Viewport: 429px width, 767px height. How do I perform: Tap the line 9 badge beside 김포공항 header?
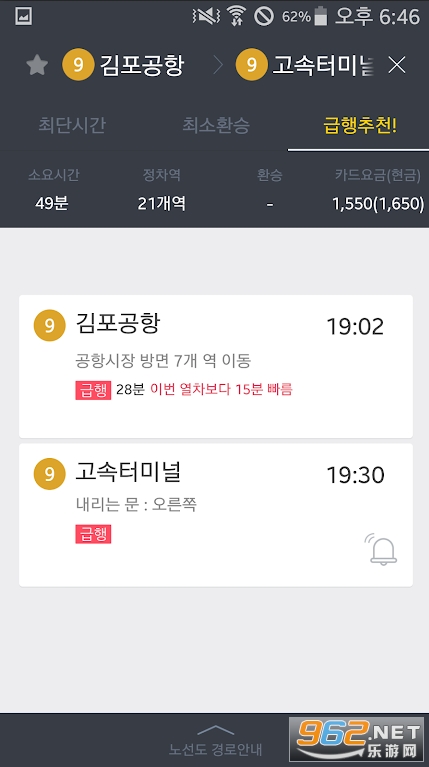[78, 65]
